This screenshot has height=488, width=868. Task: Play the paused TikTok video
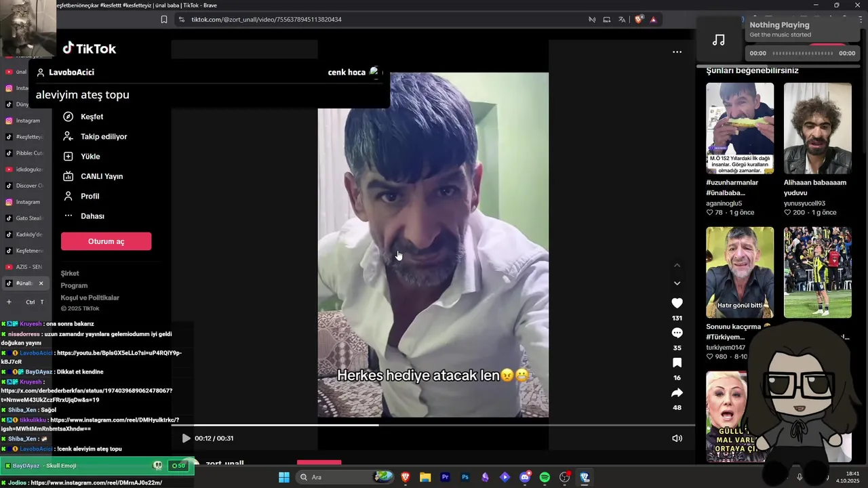point(186,439)
